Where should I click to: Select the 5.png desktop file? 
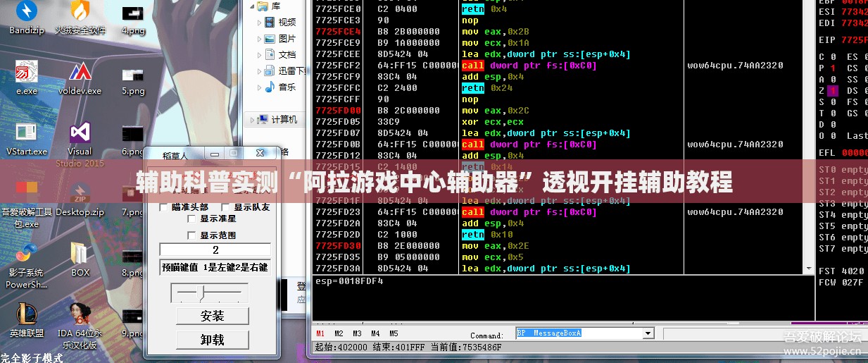click(x=133, y=80)
